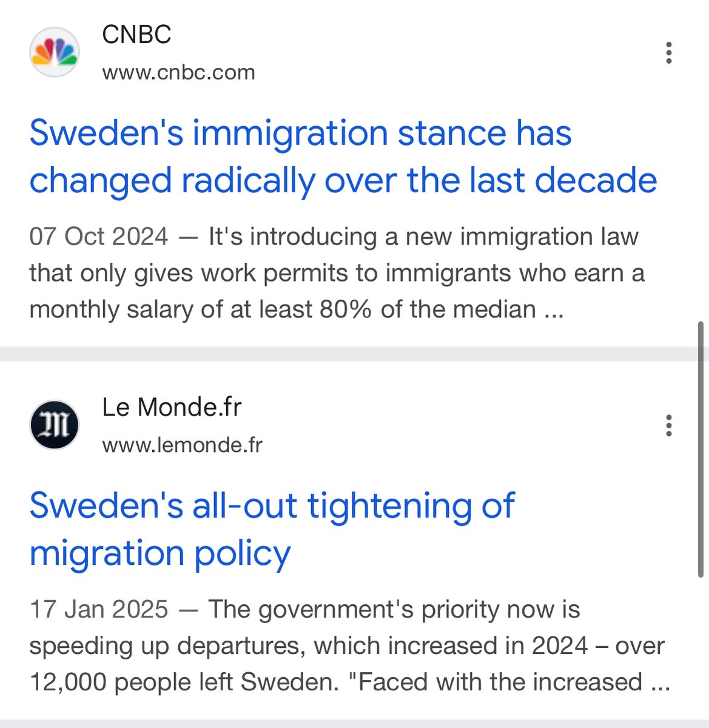Click the vertical scrollbar thumb
Image resolution: width=709 pixels, height=728 pixels.
point(701,449)
